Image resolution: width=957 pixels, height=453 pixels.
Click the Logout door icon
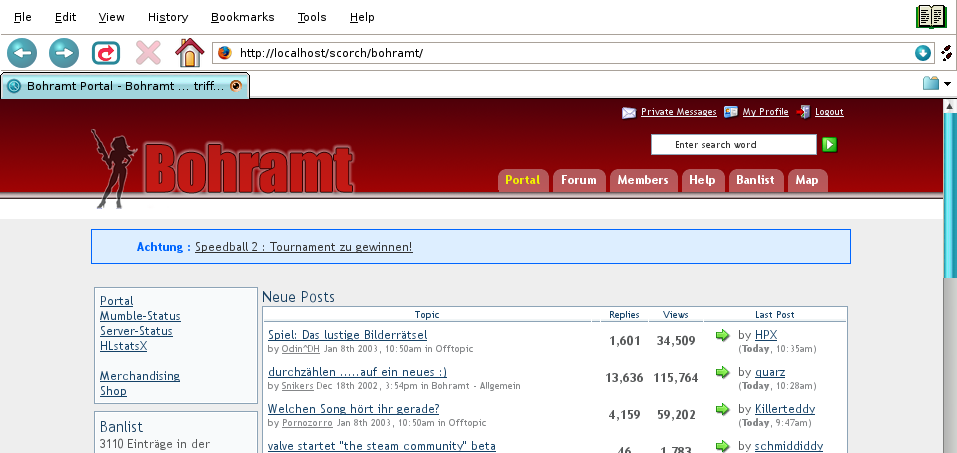click(x=804, y=112)
